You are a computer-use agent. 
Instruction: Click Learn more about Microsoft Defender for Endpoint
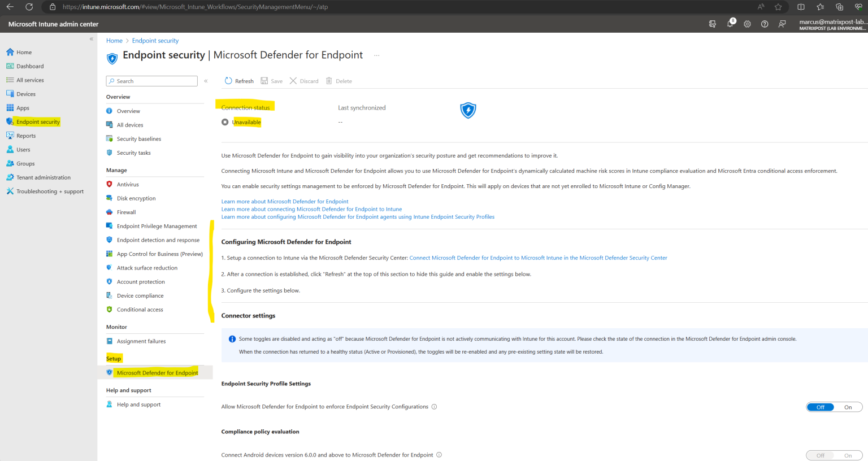coord(284,201)
